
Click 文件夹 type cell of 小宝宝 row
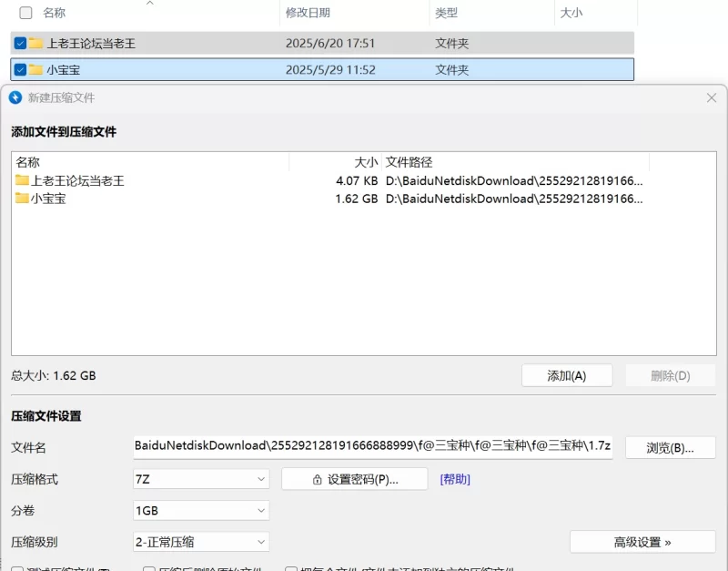click(x=451, y=70)
